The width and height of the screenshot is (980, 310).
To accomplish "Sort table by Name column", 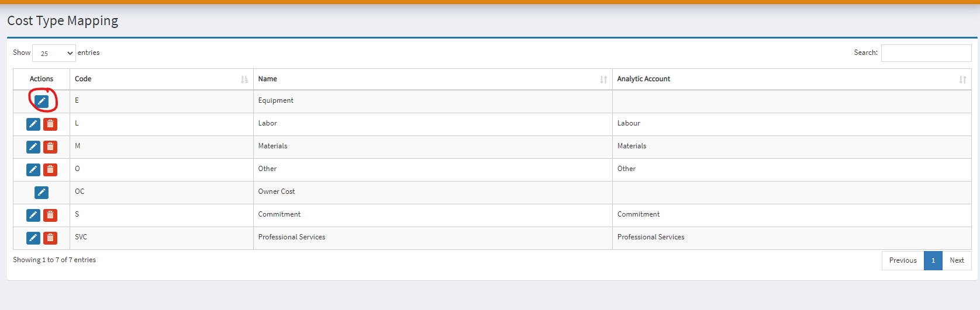I will click(x=433, y=79).
